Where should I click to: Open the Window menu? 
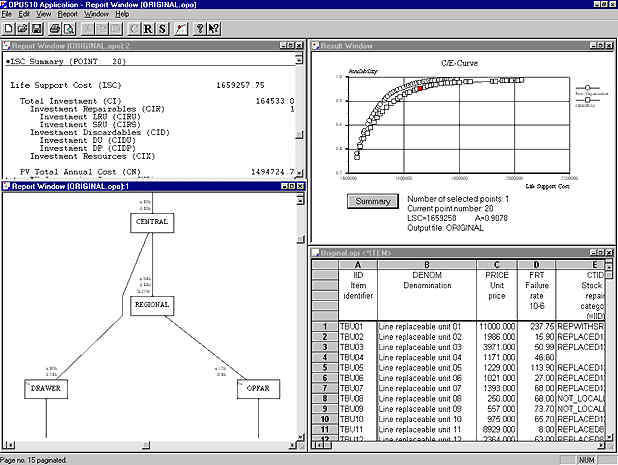click(97, 14)
